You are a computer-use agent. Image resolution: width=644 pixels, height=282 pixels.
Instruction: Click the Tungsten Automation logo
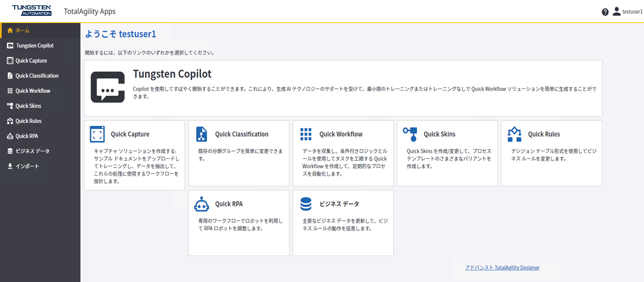(32, 10)
